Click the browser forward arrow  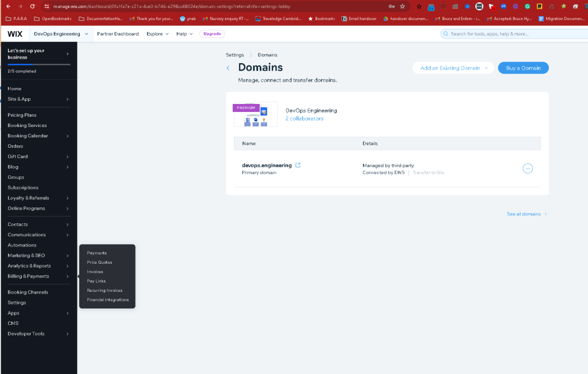20,6
